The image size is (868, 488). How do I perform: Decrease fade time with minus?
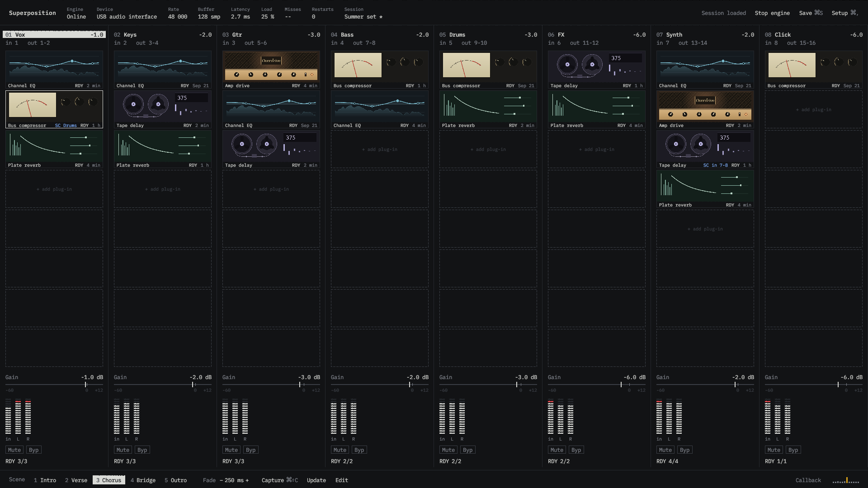(221, 480)
